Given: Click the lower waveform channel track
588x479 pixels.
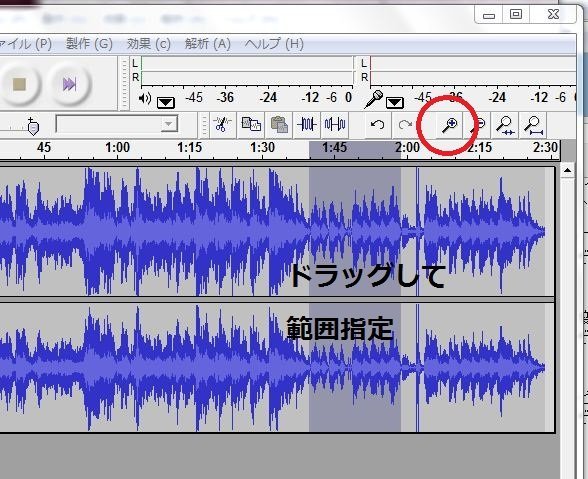Looking at the screenshot, I should tap(276, 368).
